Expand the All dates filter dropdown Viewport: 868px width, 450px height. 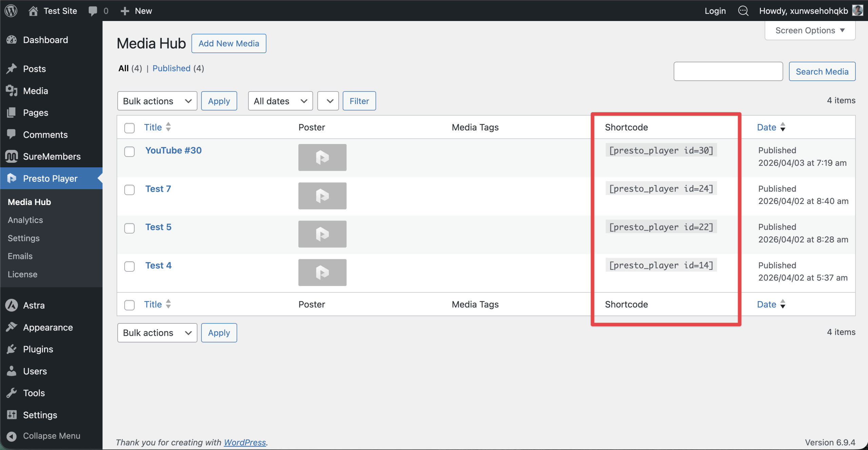(x=280, y=101)
